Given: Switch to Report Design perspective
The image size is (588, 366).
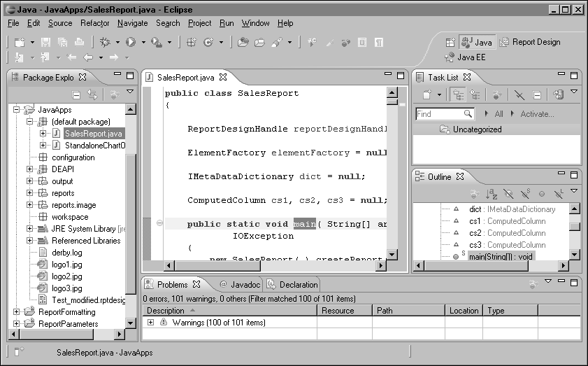Looking at the screenshot, I should click(x=530, y=42).
